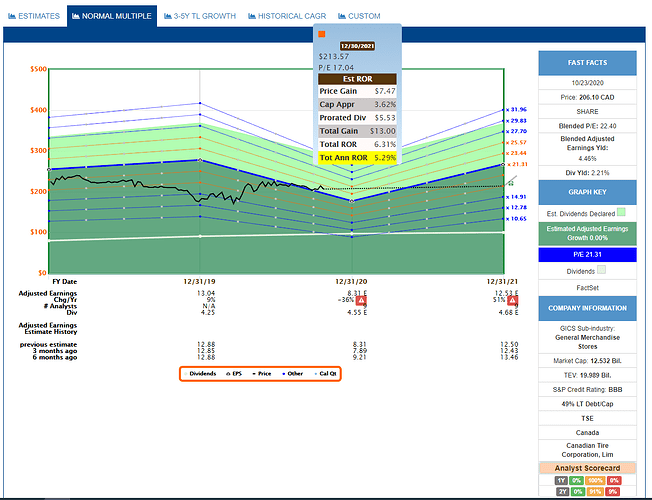Click red warning icon beside -36% change
The height and width of the screenshot is (500, 652).
(361, 299)
